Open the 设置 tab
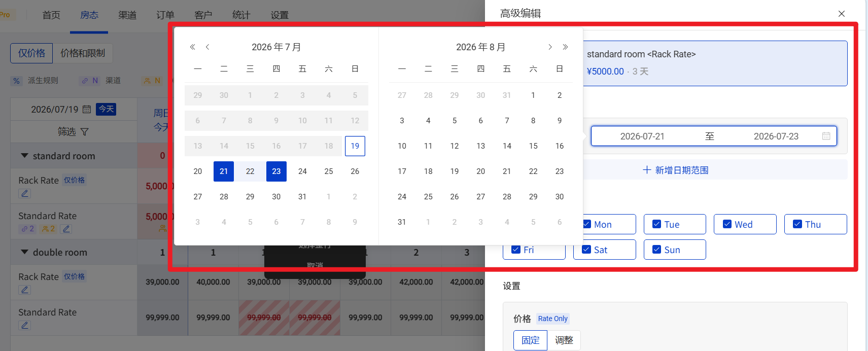The image size is (868, 351). click(280, 15)
